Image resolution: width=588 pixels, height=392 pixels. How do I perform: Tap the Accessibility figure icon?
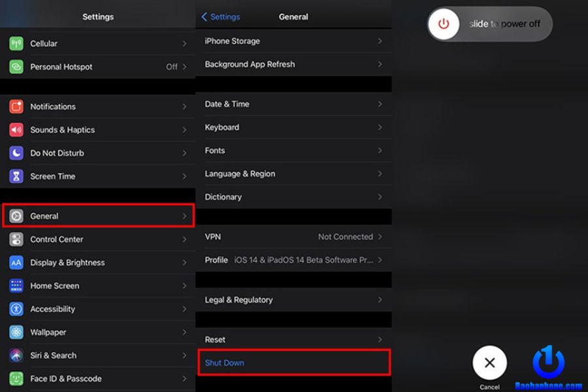(x=16, y=309)
